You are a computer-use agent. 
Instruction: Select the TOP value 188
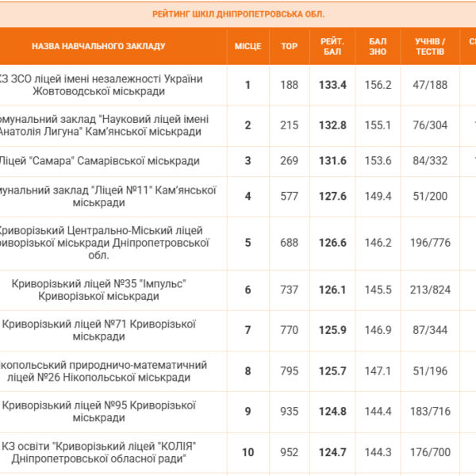tap(289, 85)
